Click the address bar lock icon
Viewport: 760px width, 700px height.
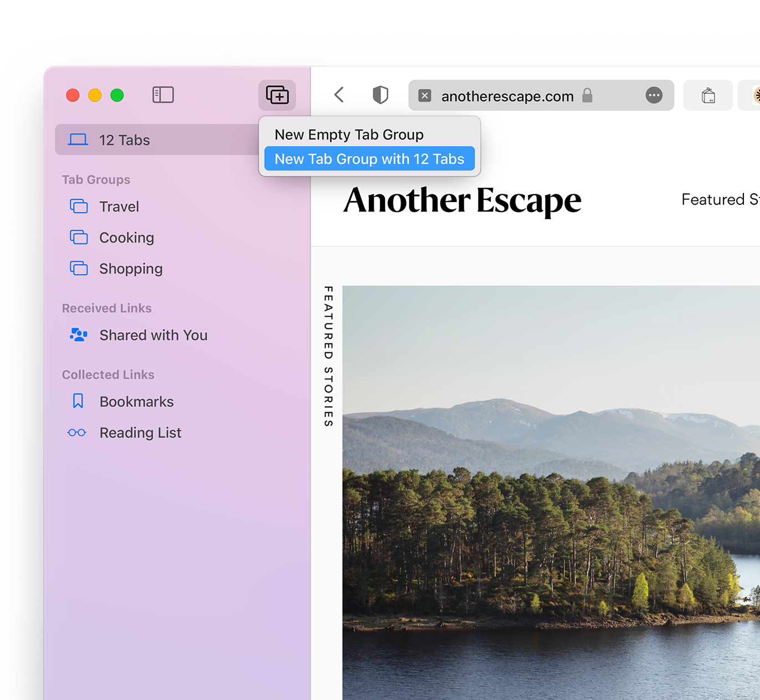pos(587,96)
